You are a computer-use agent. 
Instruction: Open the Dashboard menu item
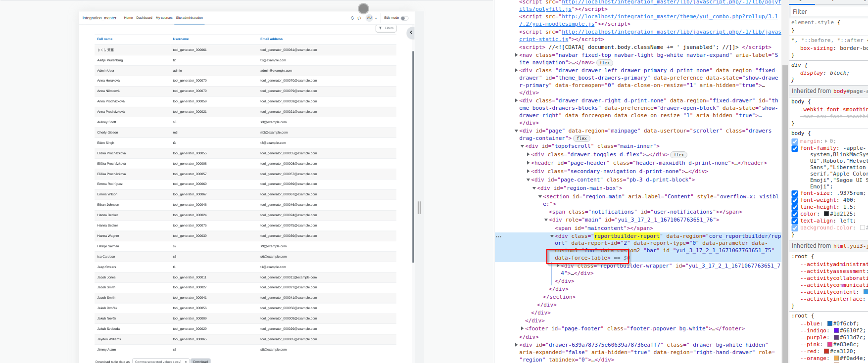(145, 18)
